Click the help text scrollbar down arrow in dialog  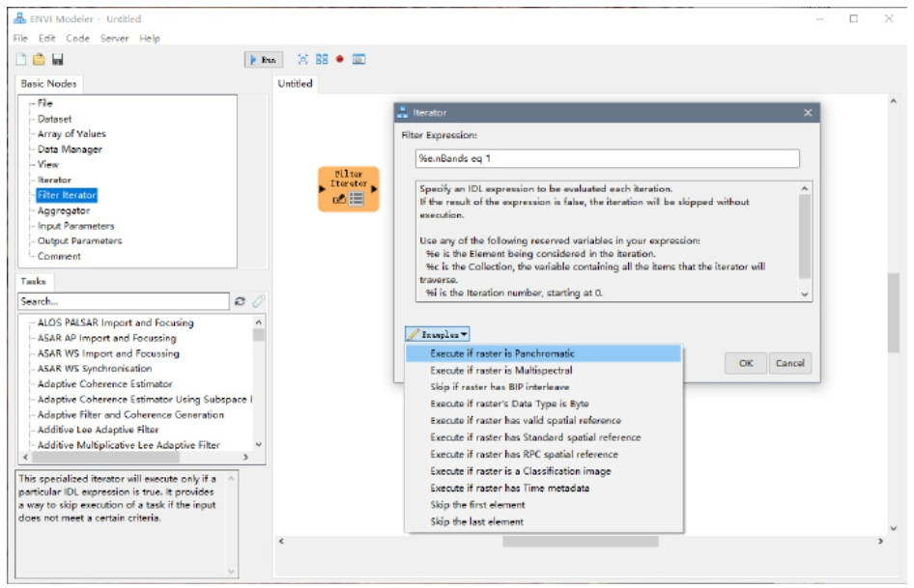(805, 294)
